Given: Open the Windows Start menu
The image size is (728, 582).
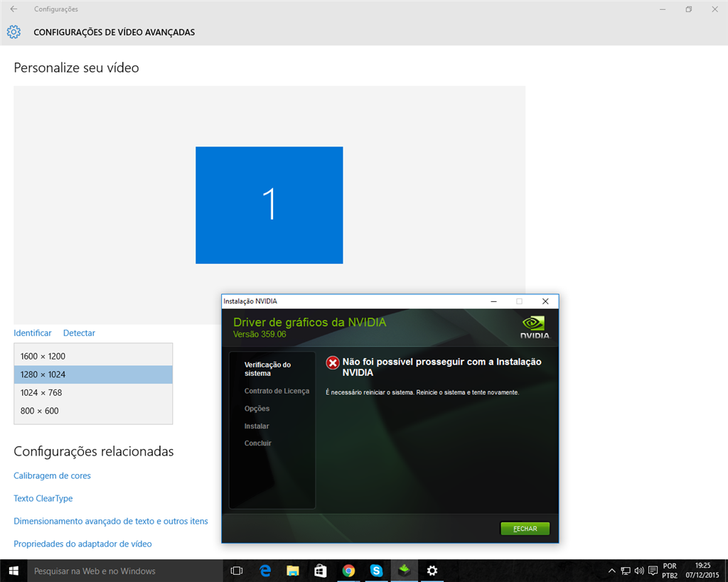Looking at the screenshot, I should tap(14, 571).
